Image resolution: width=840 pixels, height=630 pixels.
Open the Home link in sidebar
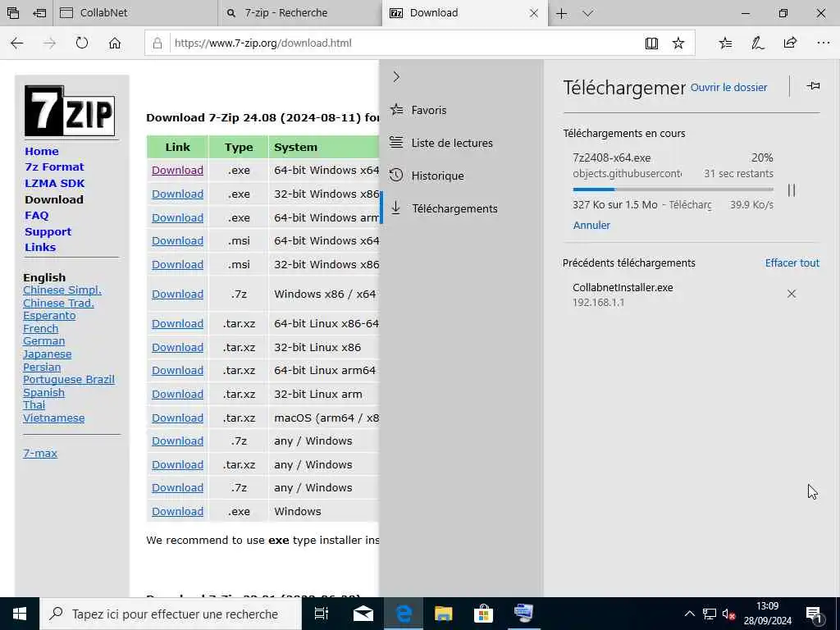coord(42,152)
